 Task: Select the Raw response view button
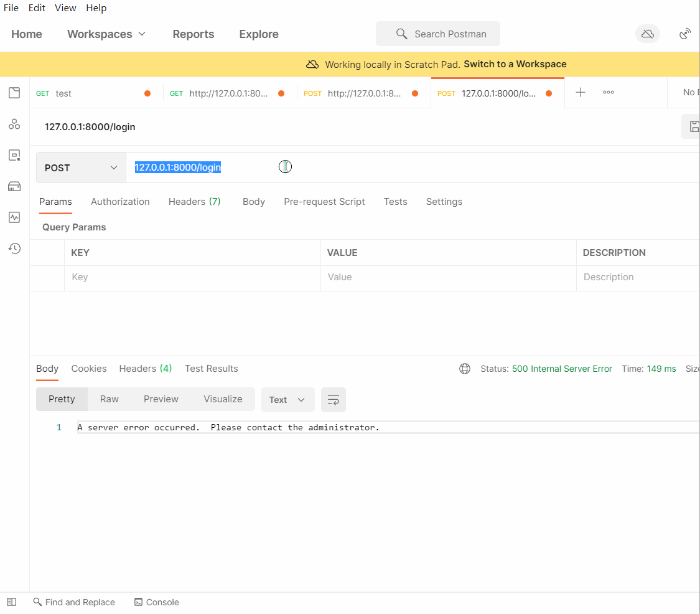coord(110,399)
